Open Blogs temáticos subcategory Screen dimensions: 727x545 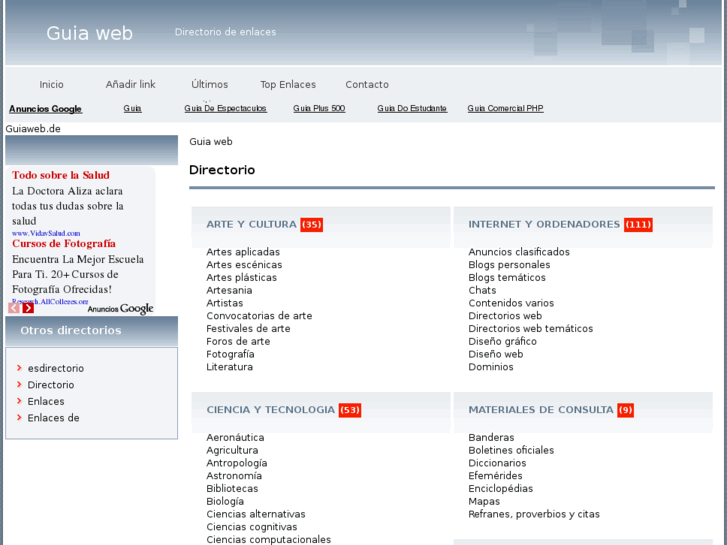[507, 277]
